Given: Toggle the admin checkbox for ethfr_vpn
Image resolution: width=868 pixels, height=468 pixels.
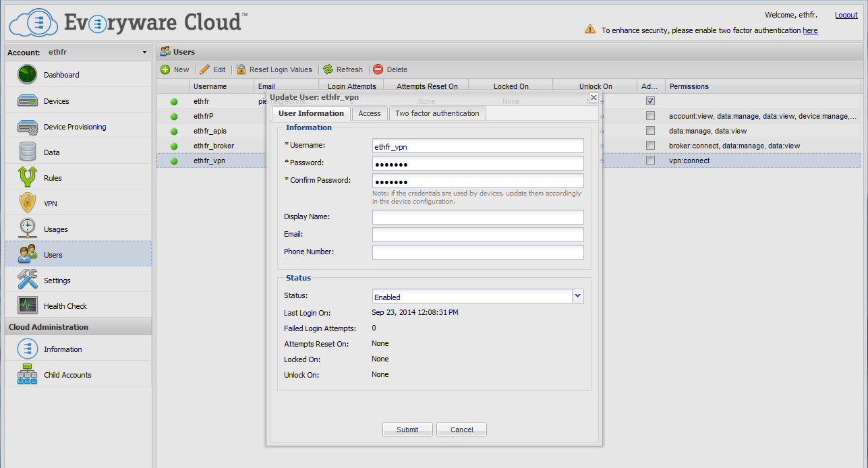Looking at the screenshot, I should tap(650, 160).
